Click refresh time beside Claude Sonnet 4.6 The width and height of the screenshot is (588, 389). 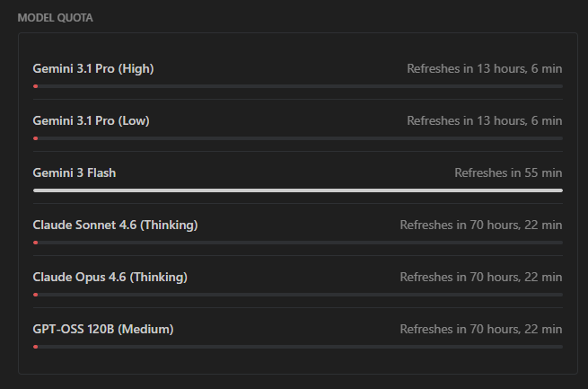click(480, 225)
